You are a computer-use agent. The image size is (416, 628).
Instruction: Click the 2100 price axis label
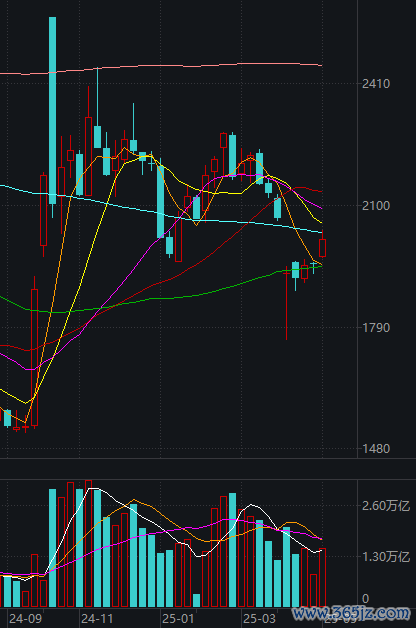[376, 206]
